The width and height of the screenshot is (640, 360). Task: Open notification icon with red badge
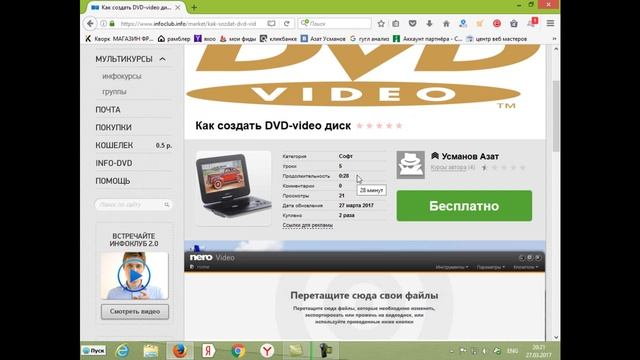click(x=532, y=22)
